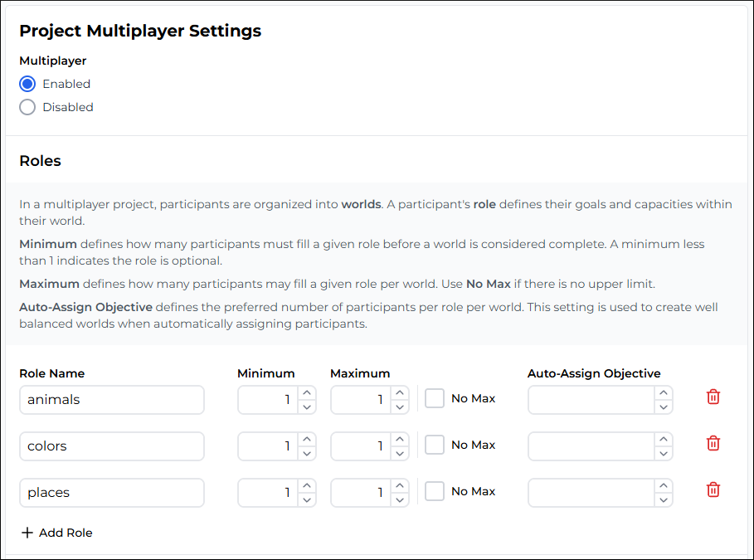Increment the Maximum value for animals
The height and width of the screenshot is (560, 754).
(x=399, y=393)
